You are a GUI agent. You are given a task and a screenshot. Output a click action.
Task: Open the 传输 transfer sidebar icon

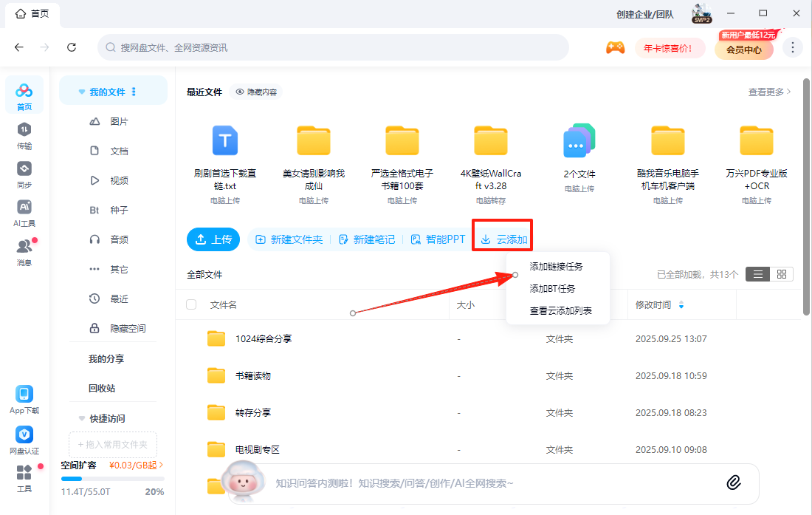click(x=24, y=136)
